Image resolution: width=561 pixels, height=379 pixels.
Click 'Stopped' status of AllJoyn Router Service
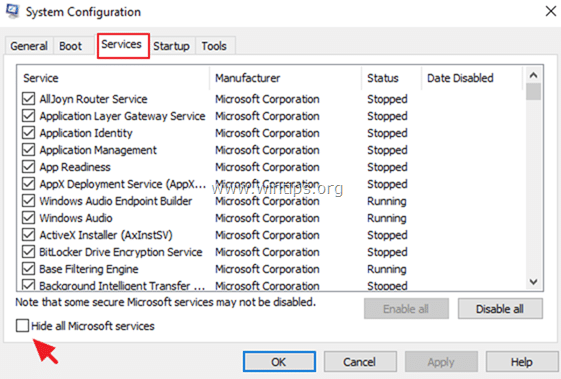pyautogui.click(x=387, y=99)
